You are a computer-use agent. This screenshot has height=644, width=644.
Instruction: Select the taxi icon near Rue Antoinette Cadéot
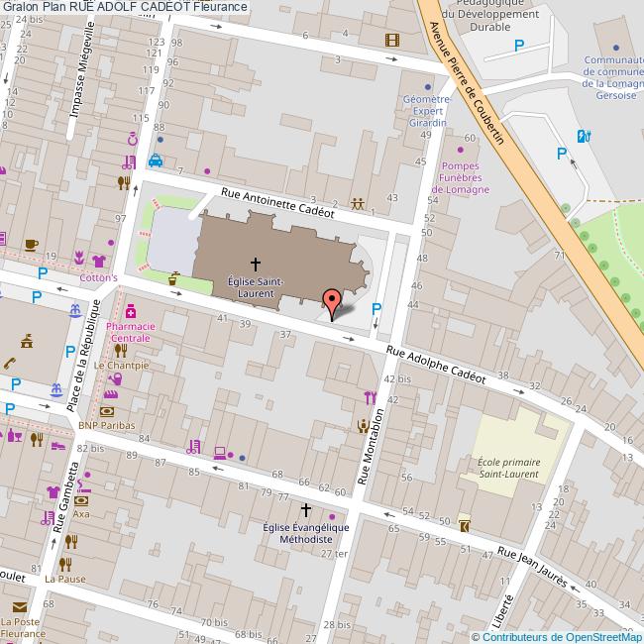(156, 161)
